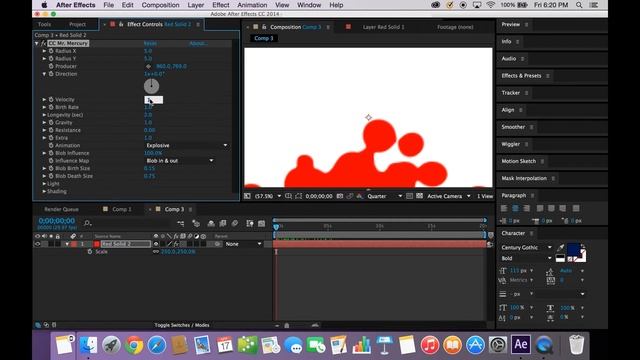
Task: Toggle the Scale constrain proportions link
Action: pyautogui.click(x=156, y=252)
